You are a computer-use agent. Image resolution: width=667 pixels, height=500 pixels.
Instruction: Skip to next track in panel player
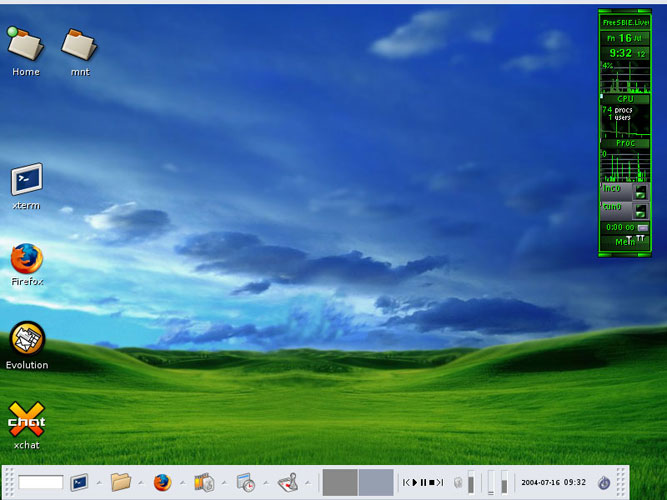(x=440, y=482)
